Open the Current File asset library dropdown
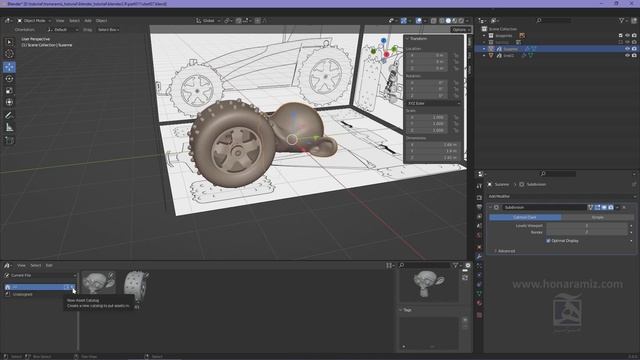The height and width of the screenshot is (360, 640). tap(40, 276)
